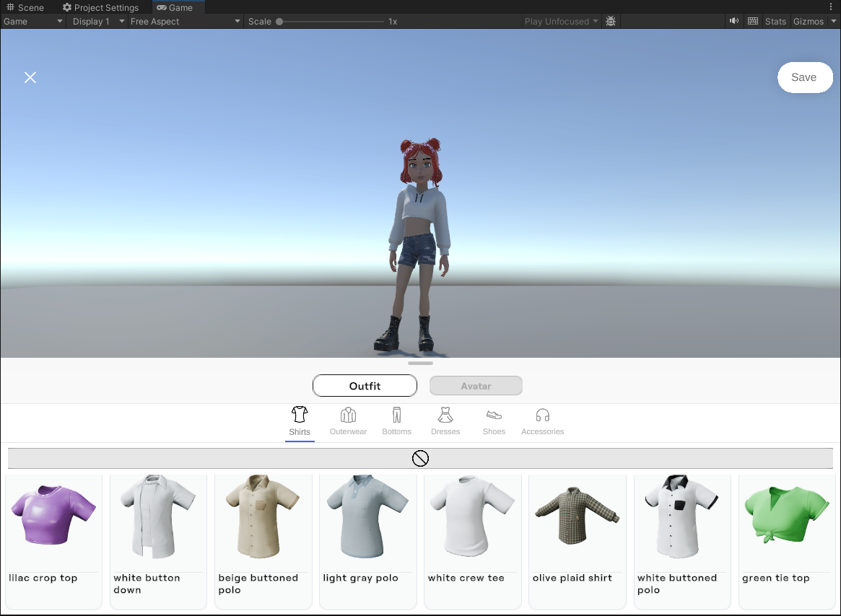
Task: Enable the Stats overlay
Action: (x=775, y=21)
